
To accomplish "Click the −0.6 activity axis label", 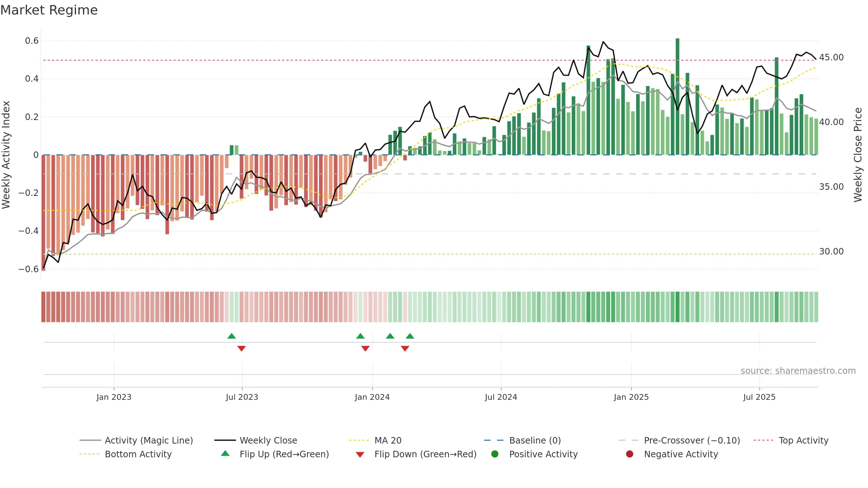I will coord(29,269).
